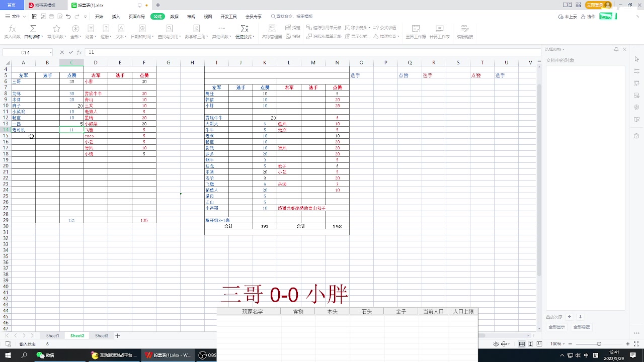Switch to the 数据 ribbon tab
644x362 pixels.
click(173, 16)
